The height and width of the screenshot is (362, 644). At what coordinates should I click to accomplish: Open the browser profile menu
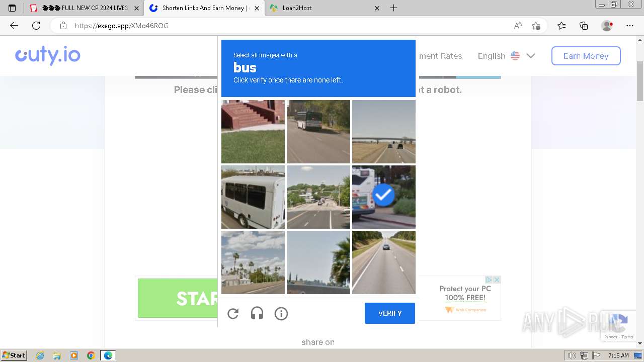[x=607, y=26]
